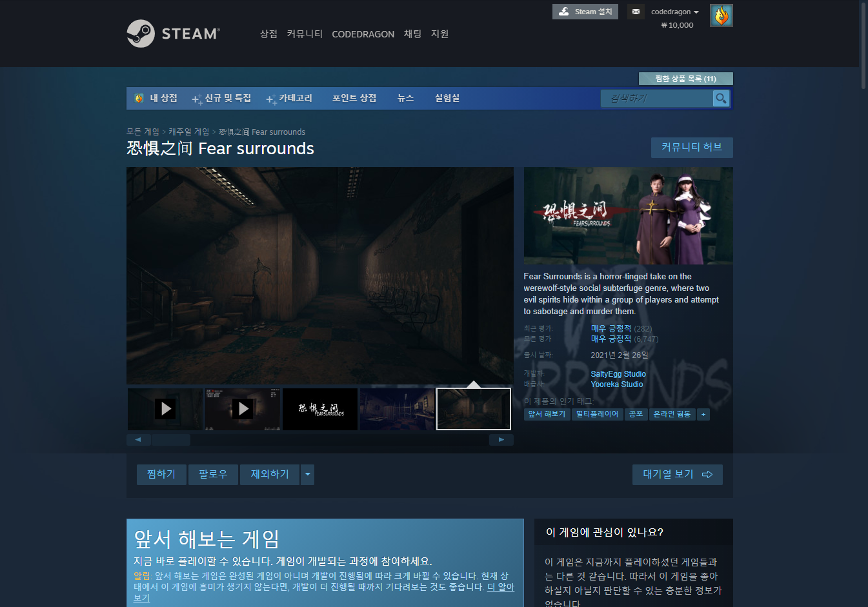
Task: Click the left arrow of thumbnail strip
Action: (138, 440)
